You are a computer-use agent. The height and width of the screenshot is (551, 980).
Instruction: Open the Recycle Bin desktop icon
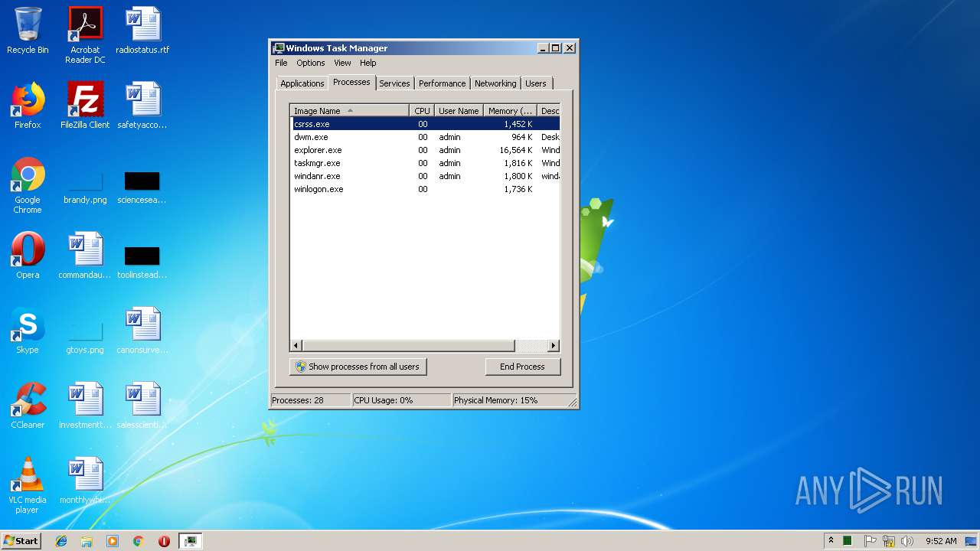[28, 31]
